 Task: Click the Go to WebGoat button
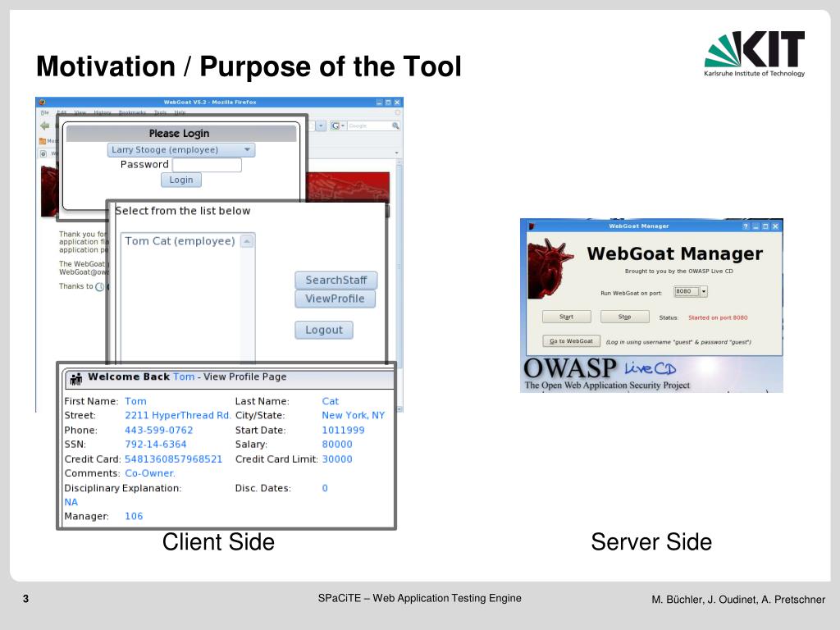[x=571, y=341]
